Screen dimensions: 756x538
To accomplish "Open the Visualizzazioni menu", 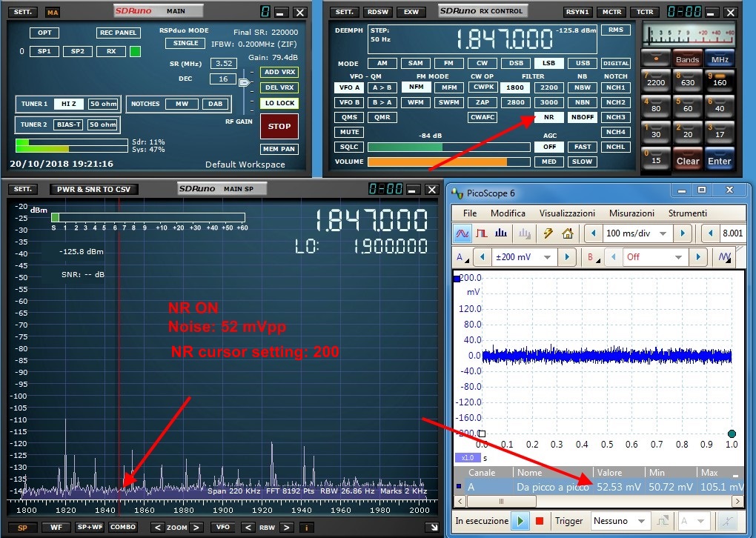I will pyautogui.click(x=567, y=213).
